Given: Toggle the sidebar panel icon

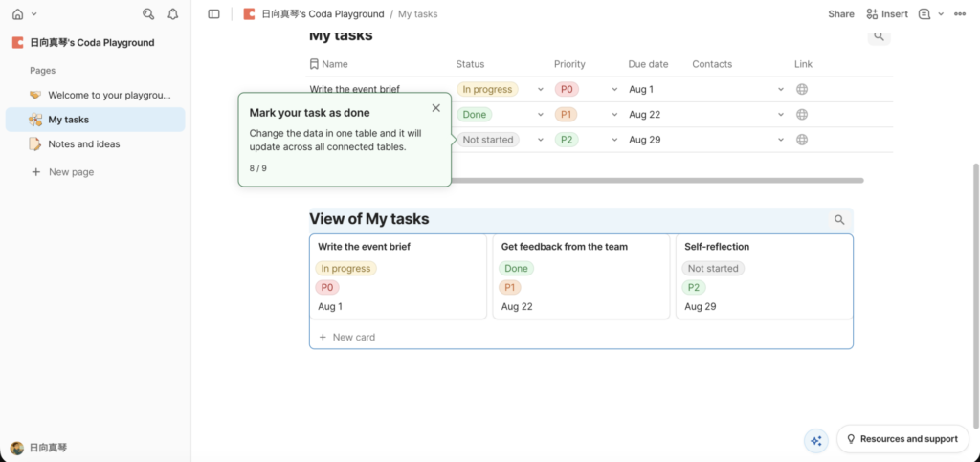Looking at the screenshot, I should tap(213, 14).
